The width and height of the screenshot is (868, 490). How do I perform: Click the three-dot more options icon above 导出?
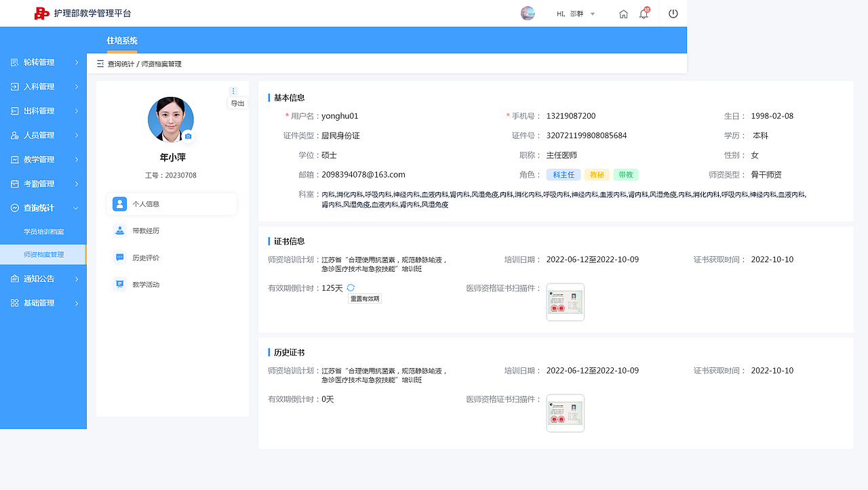tap(233, 90)
